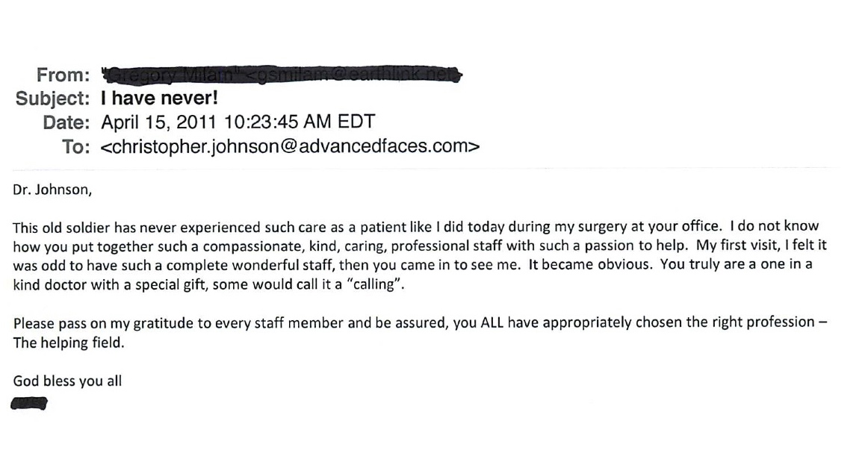Click 'The helping field.' line
This screenshot has width=868, height=462.
coord(69,343)
